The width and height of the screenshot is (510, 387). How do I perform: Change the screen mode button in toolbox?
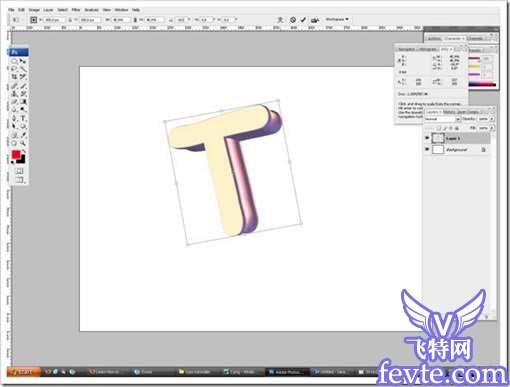point(19,180)
